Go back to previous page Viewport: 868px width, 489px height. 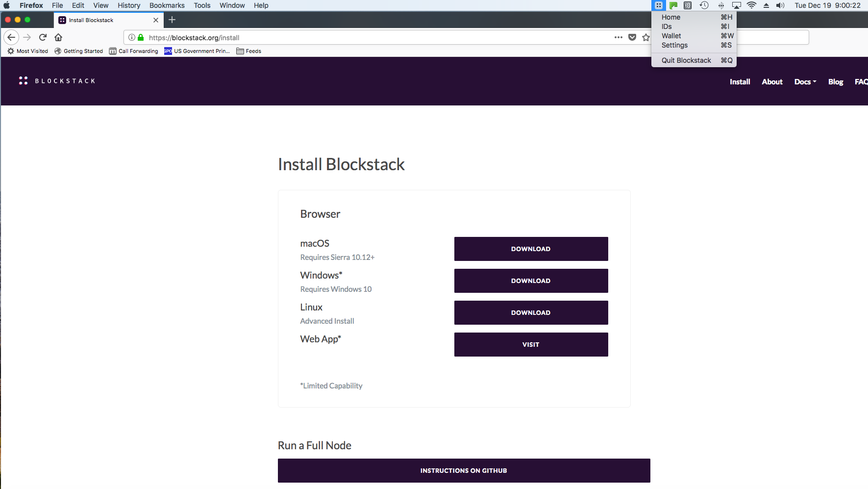pos(11,37)
